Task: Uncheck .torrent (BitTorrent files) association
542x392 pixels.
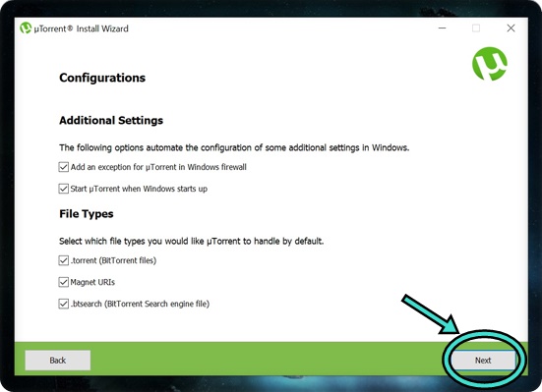Action: coord(63,260)
